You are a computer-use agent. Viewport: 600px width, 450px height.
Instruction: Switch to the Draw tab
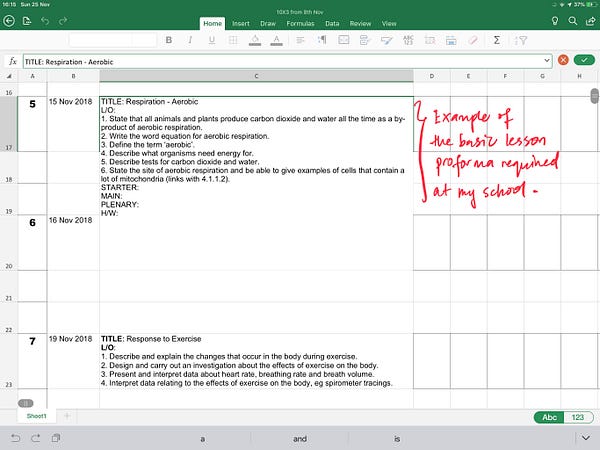coord(268,23)
